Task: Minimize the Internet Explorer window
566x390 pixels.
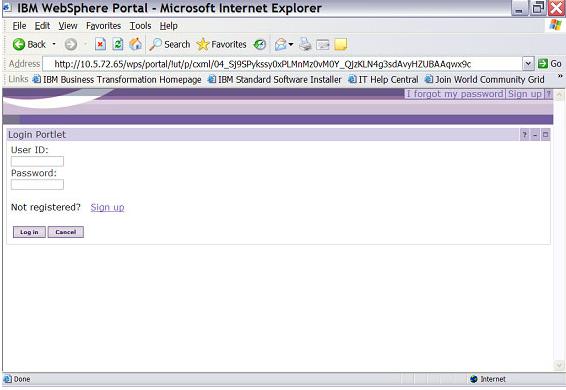Action: click(519, 8)
